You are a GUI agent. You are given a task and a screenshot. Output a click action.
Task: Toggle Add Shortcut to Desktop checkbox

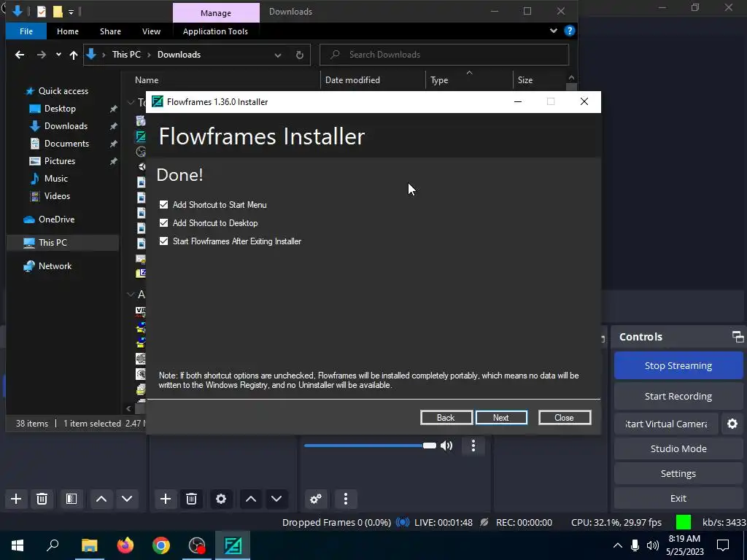click(x=163, y=223)
